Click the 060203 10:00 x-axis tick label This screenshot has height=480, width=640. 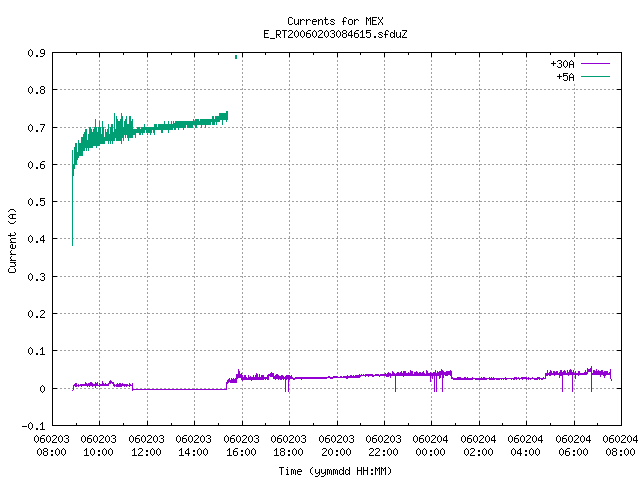click(x=98, y=446)
